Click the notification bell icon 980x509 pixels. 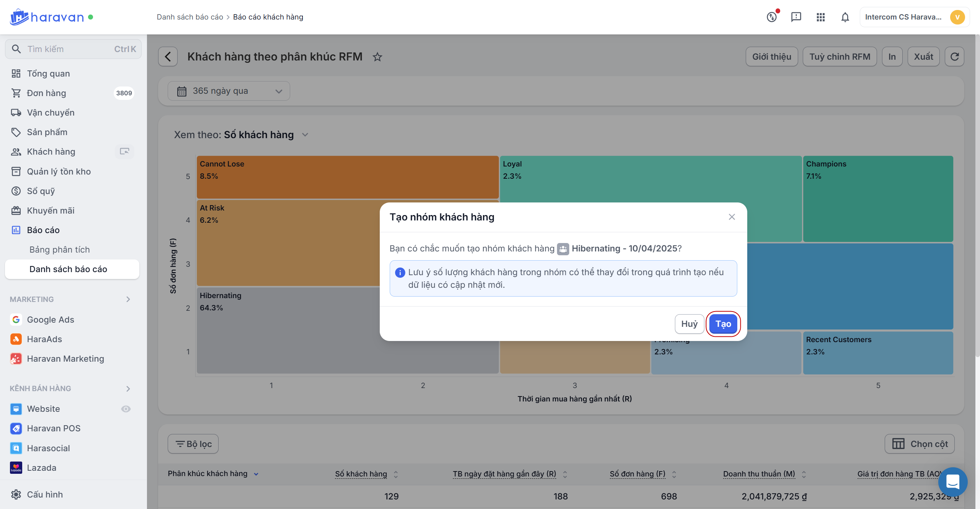pyautogui.click(x=845, y=17)
